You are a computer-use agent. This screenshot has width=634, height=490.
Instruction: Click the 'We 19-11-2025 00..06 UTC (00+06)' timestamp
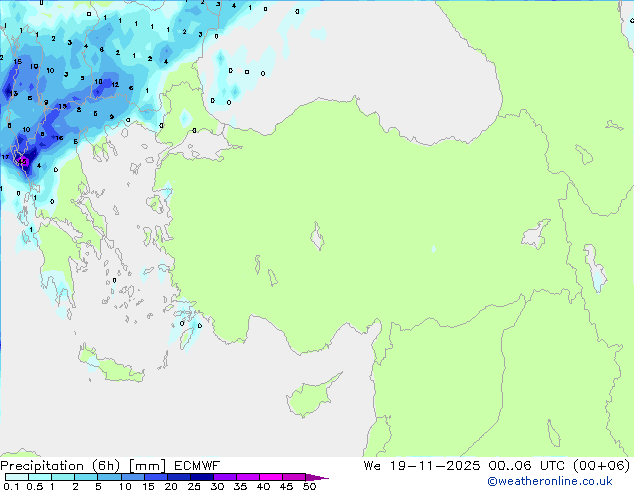click(497, 466)
